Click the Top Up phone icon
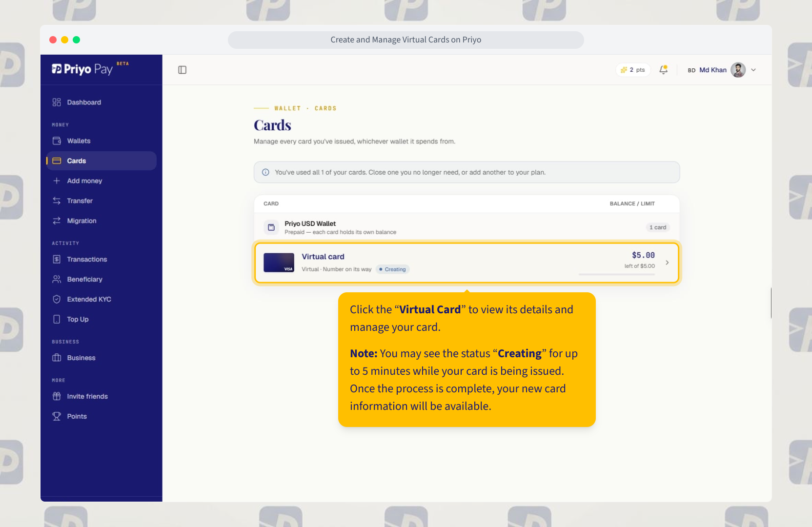Image resolution: width=812 pixels, height=527 pixels. coord(57,319)
